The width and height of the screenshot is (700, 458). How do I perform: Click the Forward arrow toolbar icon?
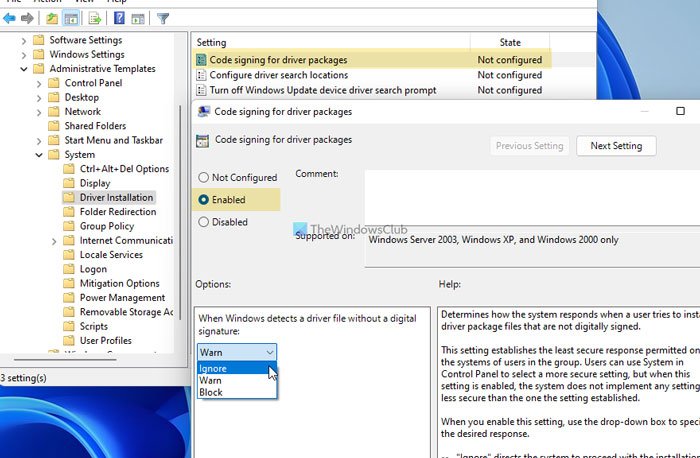27,18
